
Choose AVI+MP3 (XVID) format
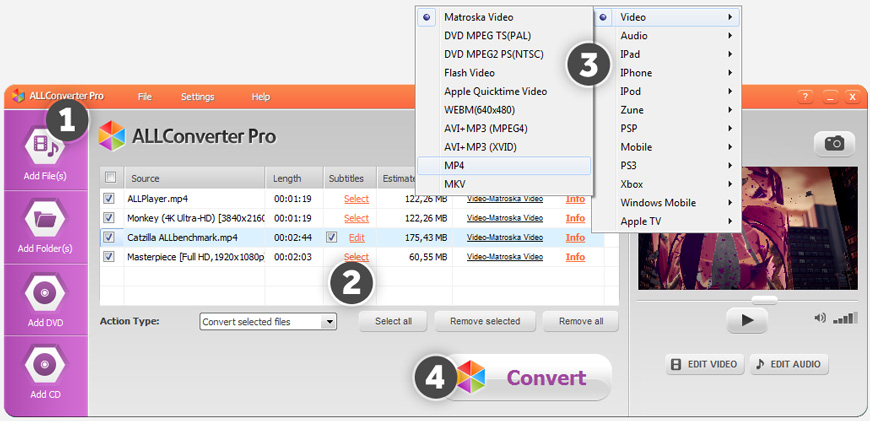[504, 147]
